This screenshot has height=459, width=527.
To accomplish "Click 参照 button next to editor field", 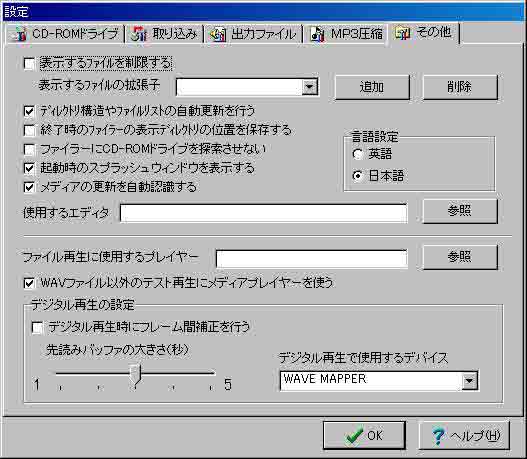I will pyautogui.click(x=460, y=211).
